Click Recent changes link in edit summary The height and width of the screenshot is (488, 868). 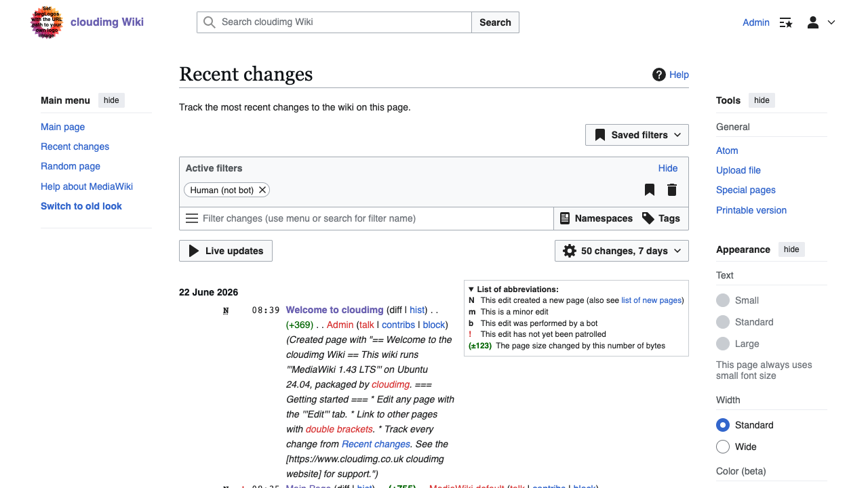(376, 444)
